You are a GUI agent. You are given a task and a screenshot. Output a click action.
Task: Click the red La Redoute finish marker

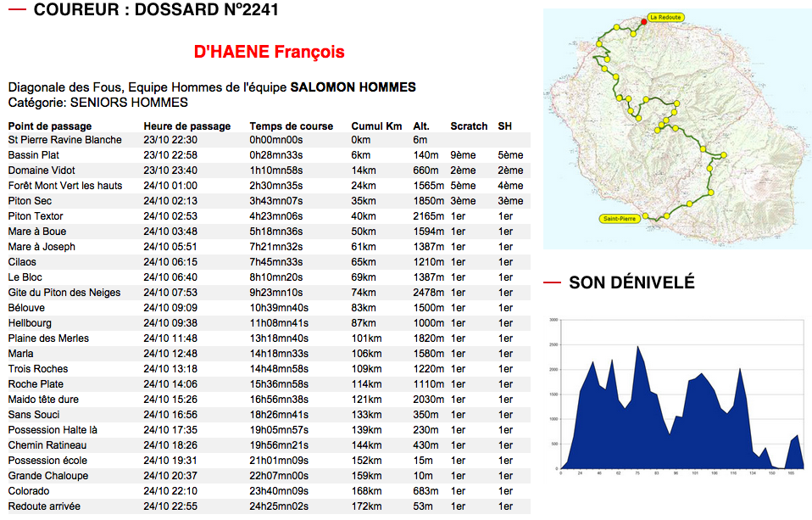pos(644,22)
